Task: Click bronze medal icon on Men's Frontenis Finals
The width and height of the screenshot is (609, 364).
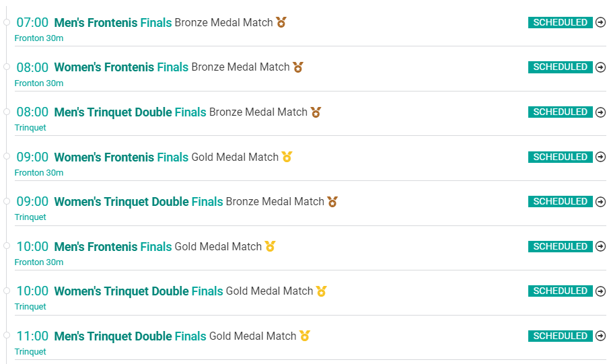Action: point(281,22)
